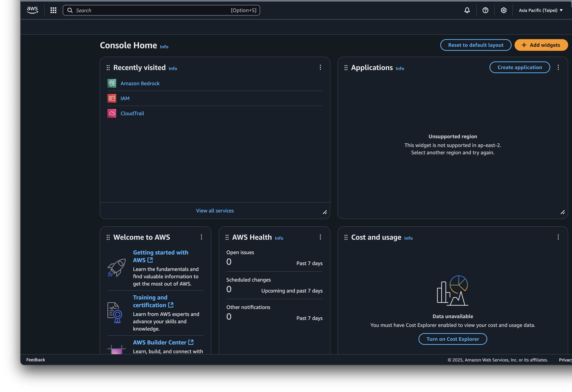Click the plus icon in Add widgets
572x392 pixels.
coord(524,45)
